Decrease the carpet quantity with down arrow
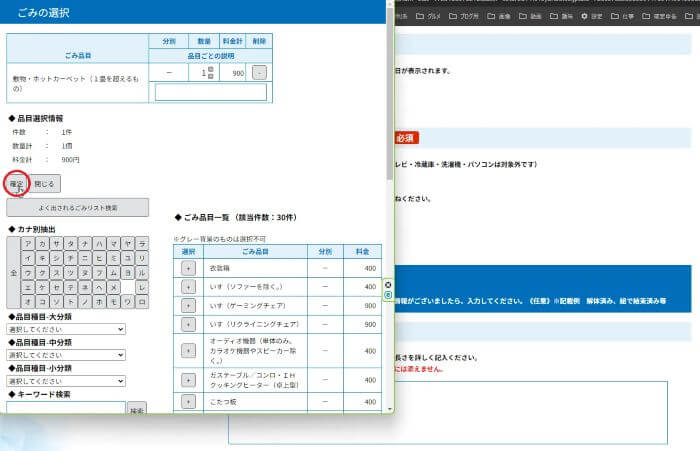Viewport: 700px width, 451px height. pyautogui.click(x=211, y=76)
